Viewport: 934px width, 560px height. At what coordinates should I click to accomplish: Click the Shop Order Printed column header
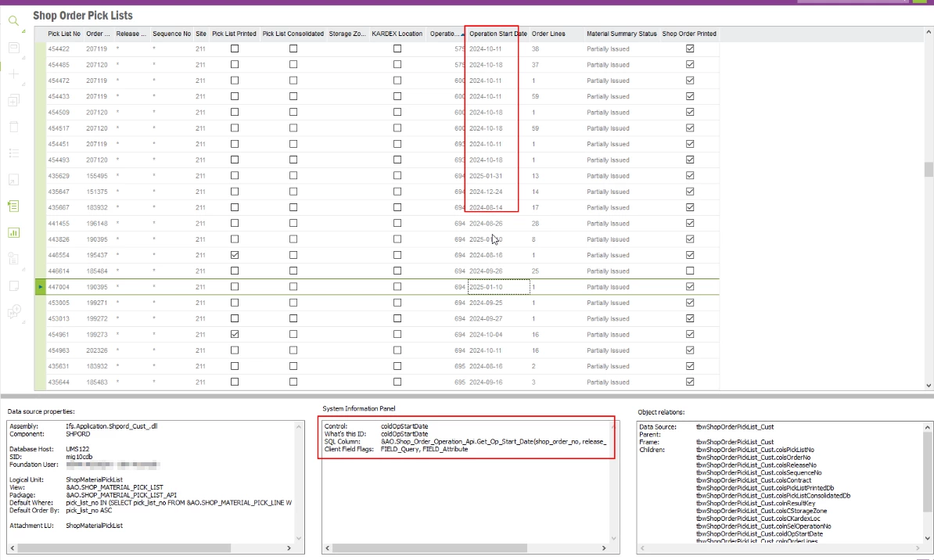pyautogui.click(x=689, y=34)
